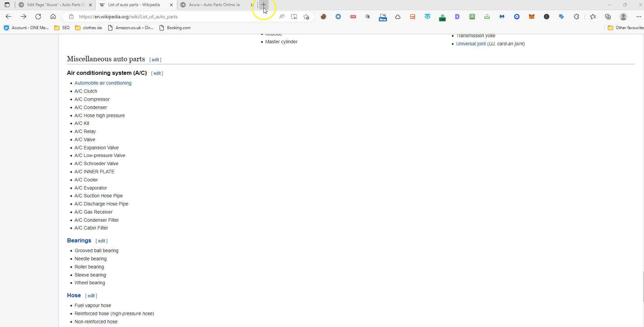Open the Favorites star list

[x=593, y=17]
